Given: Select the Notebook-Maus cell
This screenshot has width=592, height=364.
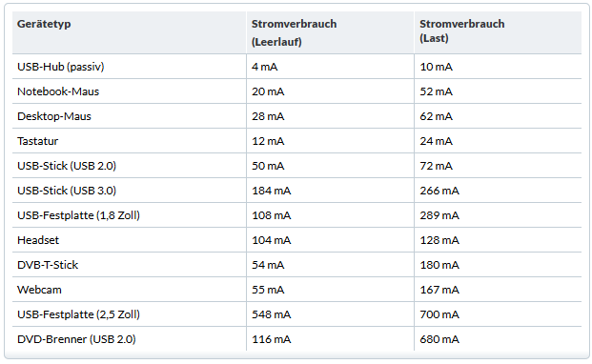Looking at the screenshot, I should tap(58, 91).
